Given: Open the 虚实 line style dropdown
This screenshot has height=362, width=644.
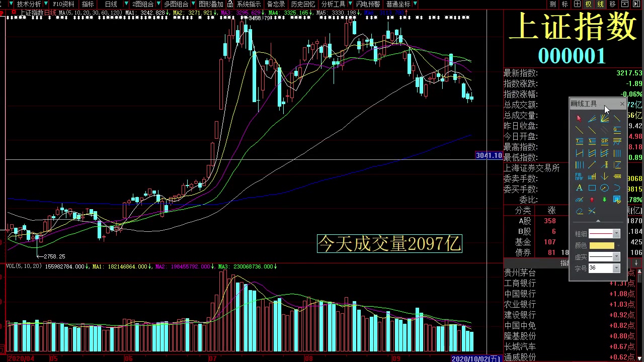Looking at the screenshot, I should [616, 257].
